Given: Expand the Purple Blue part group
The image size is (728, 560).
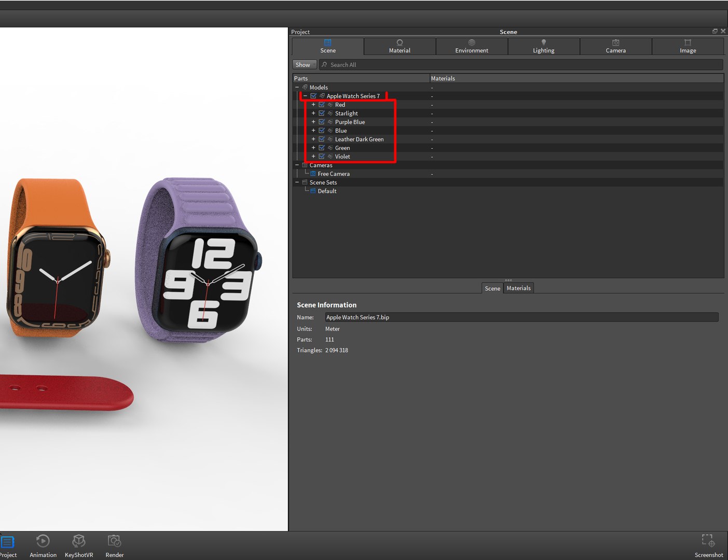Looking at the screenshot, I should 313,122.
